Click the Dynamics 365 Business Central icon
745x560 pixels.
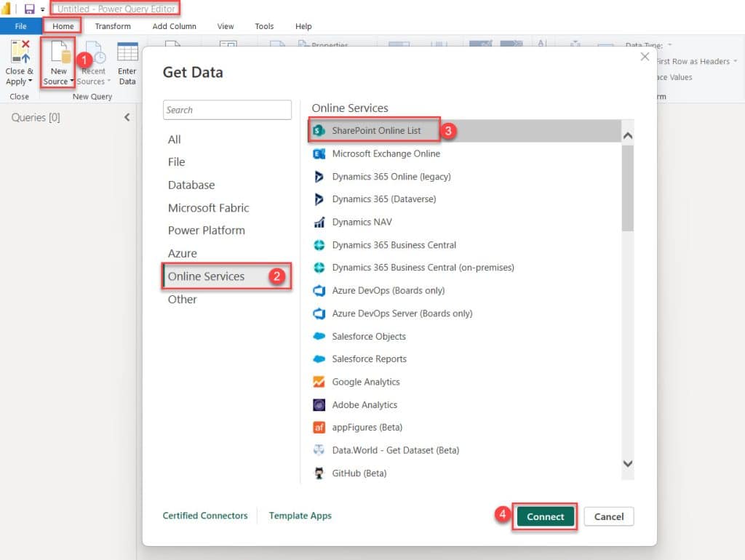(319, 245)
